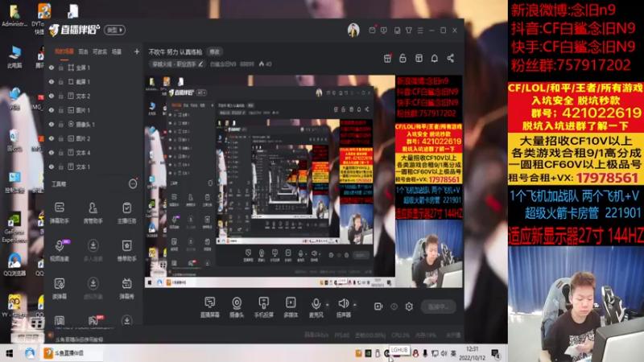The height and width of the screenshot is (362, 644).
Task: Add a 摄像头 camera source
Action: pyautogui.click(x=237, y=307)
